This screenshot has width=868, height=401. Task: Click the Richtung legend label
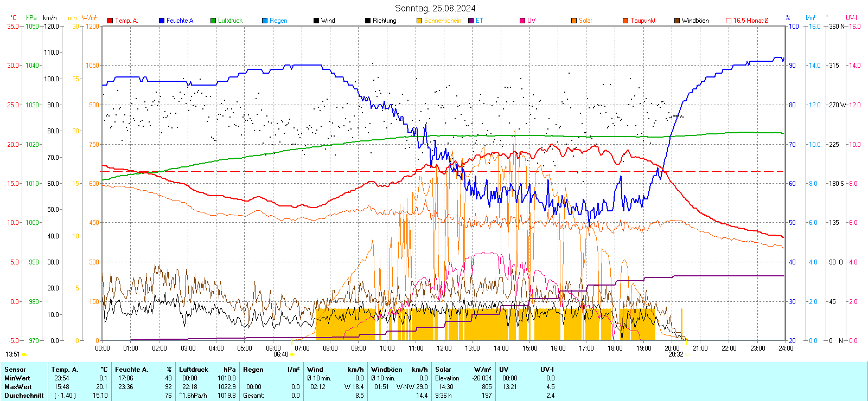384,21
